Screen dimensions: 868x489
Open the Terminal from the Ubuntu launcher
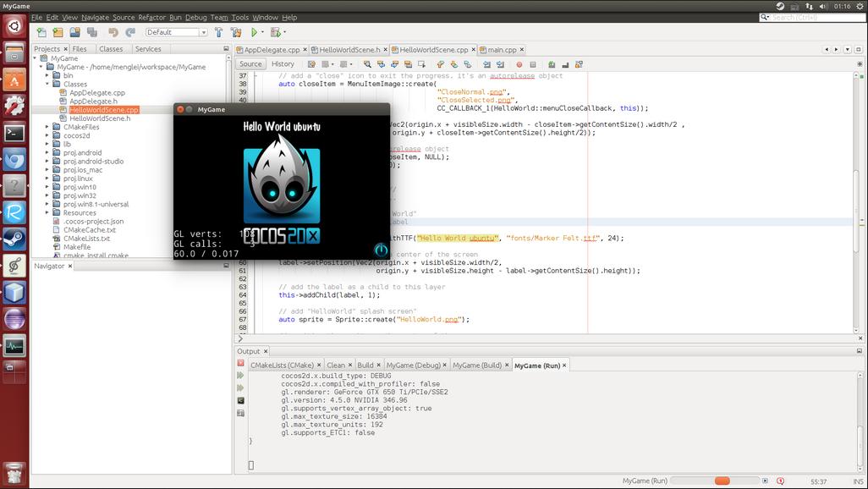[x=14, y=133]
